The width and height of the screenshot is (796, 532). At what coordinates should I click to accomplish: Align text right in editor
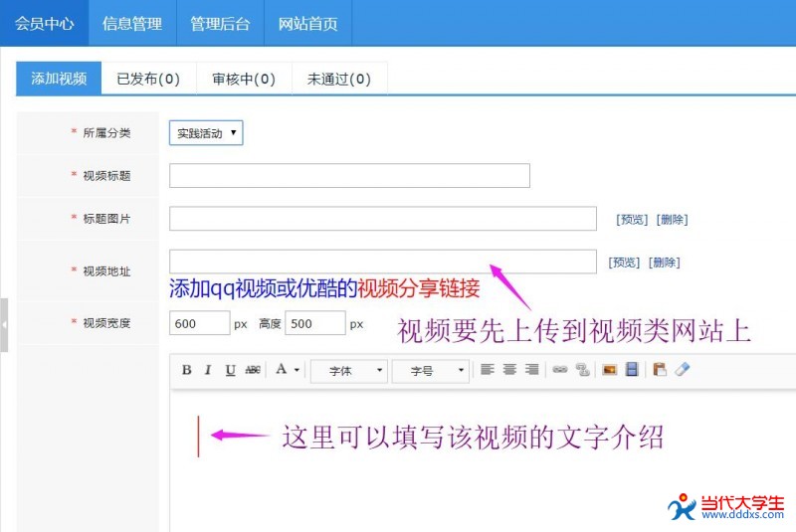click(532, 369)
